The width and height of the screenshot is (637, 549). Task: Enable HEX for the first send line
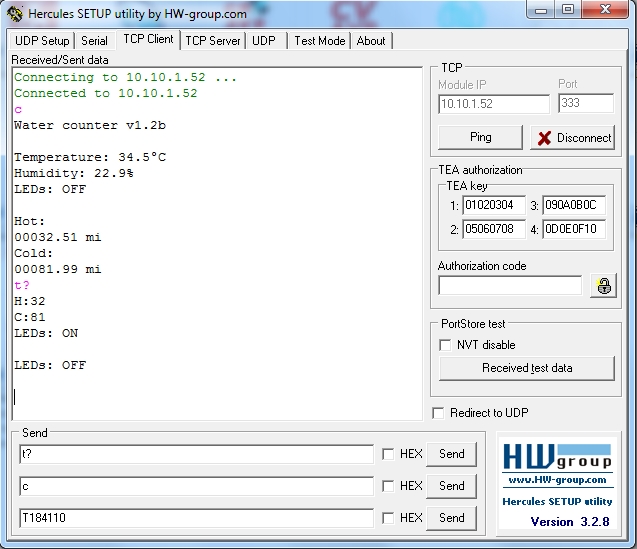pos(387,454)
